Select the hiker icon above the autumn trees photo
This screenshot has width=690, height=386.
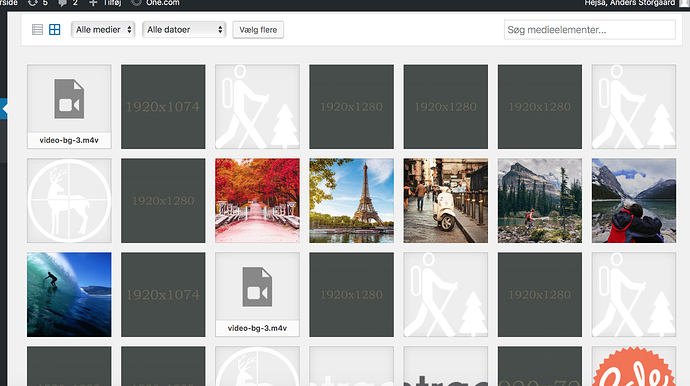click(257, 107)
